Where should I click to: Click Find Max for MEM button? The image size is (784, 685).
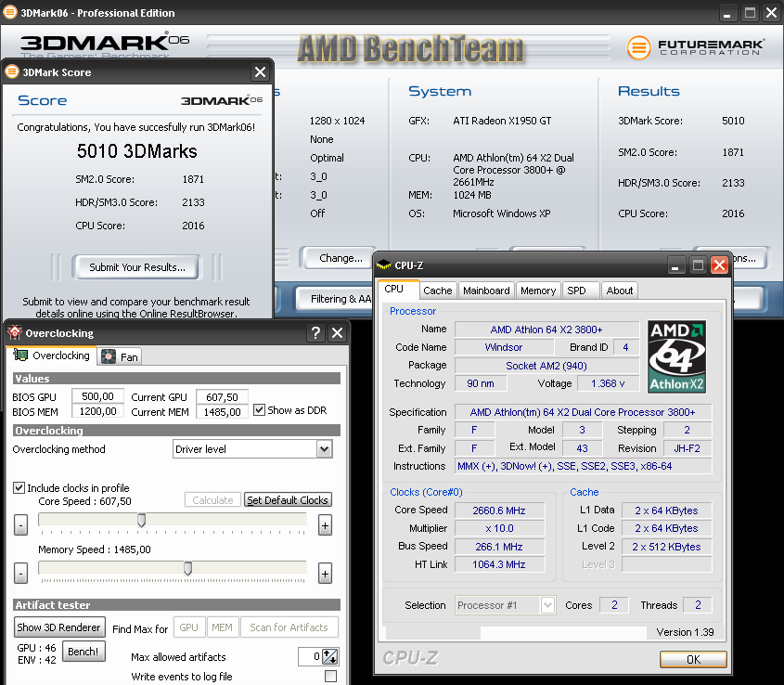point(222,627)
